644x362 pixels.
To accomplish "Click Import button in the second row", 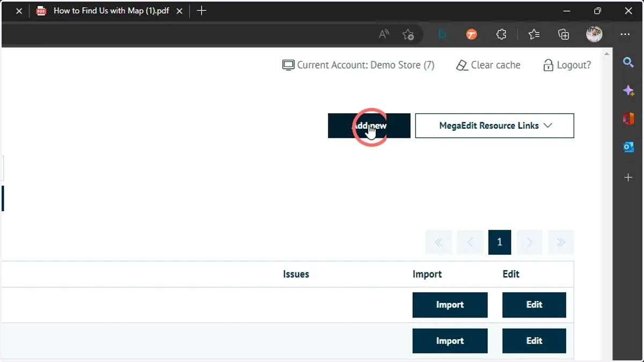I will [x=450, y=341].
